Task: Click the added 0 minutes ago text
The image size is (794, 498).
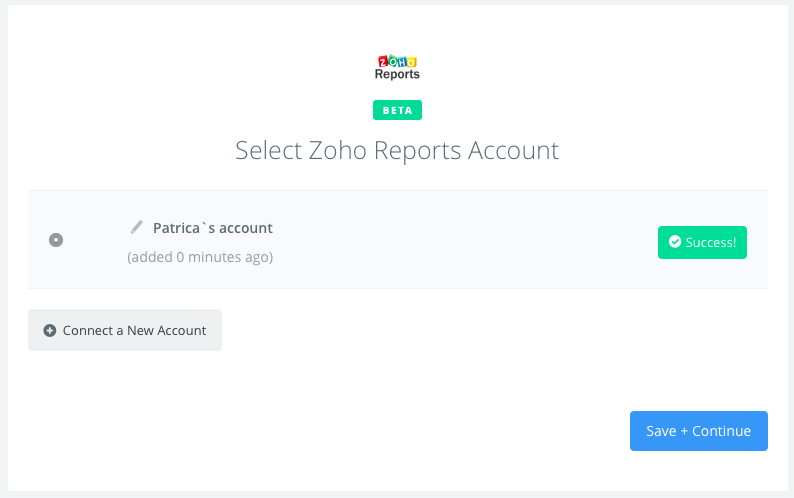Action: [200, 257]
